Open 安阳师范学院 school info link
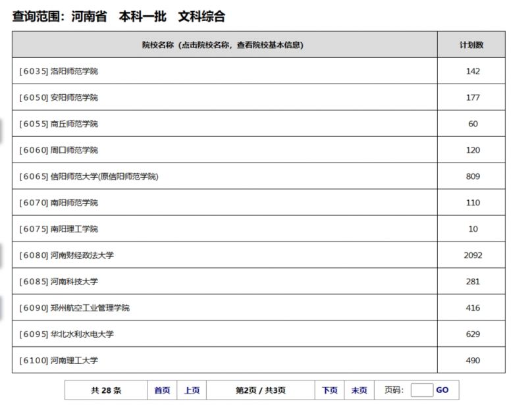The height and width of the screenshot is (416, 532). [74, 97]
